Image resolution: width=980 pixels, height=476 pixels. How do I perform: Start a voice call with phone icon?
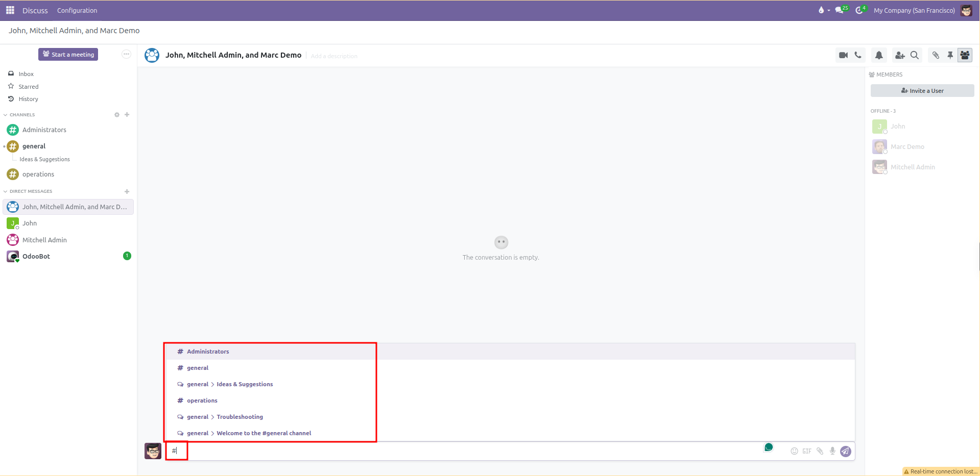pyautogui.click(x=858, y=55)
